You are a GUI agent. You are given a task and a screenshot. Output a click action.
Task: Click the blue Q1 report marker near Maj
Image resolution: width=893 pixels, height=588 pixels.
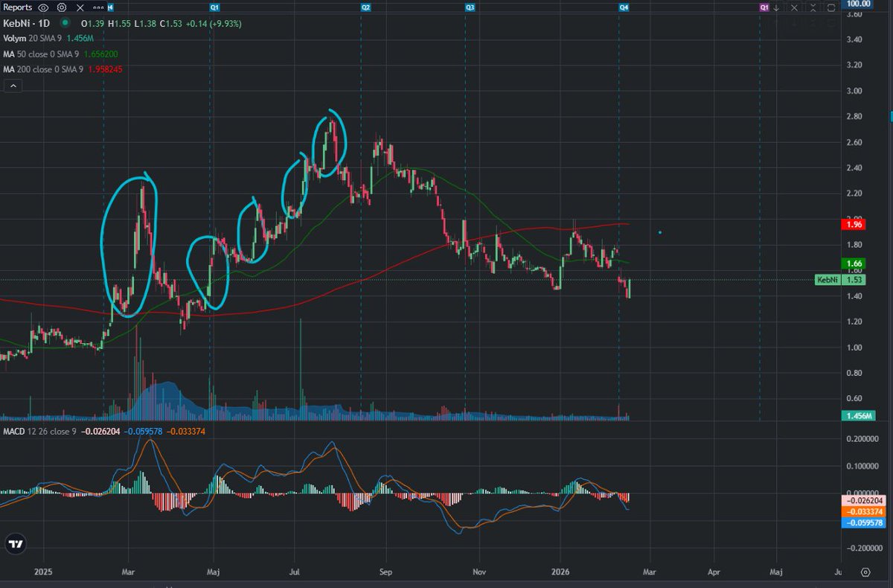(x=214, y=7)
